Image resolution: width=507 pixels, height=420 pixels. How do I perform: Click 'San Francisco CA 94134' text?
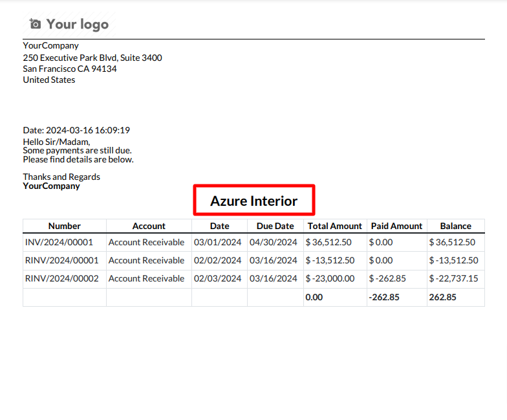(x=70, y=69)
